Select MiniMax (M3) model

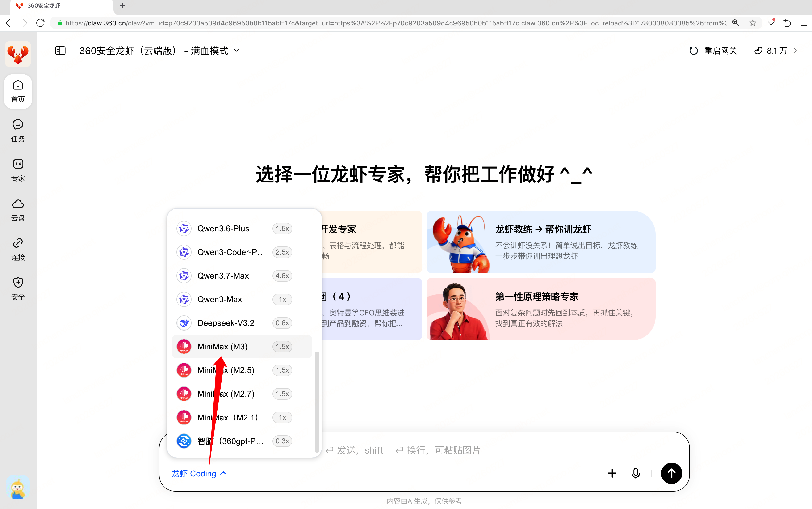[242, 346]
